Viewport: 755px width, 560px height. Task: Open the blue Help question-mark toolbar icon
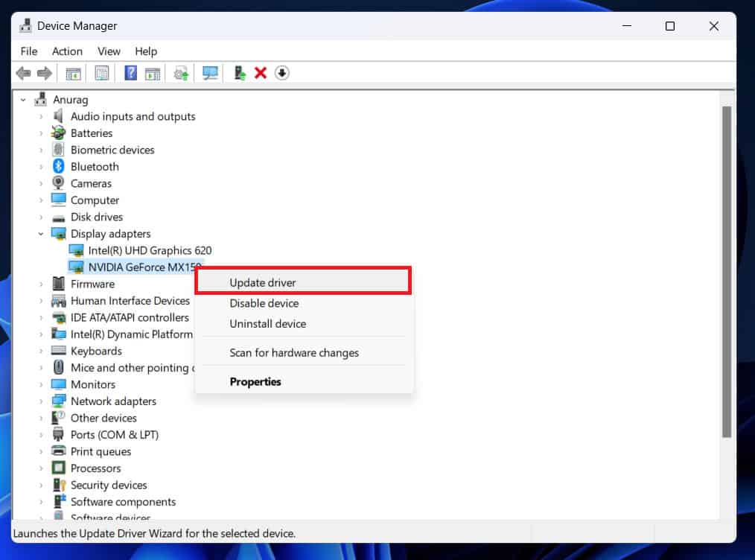tap(130, 73)
